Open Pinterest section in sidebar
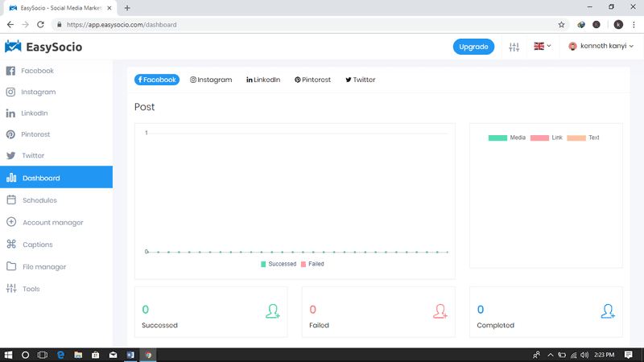Viewport: 644px width, 362px height. pyautogui.click(x=11, y=134)
